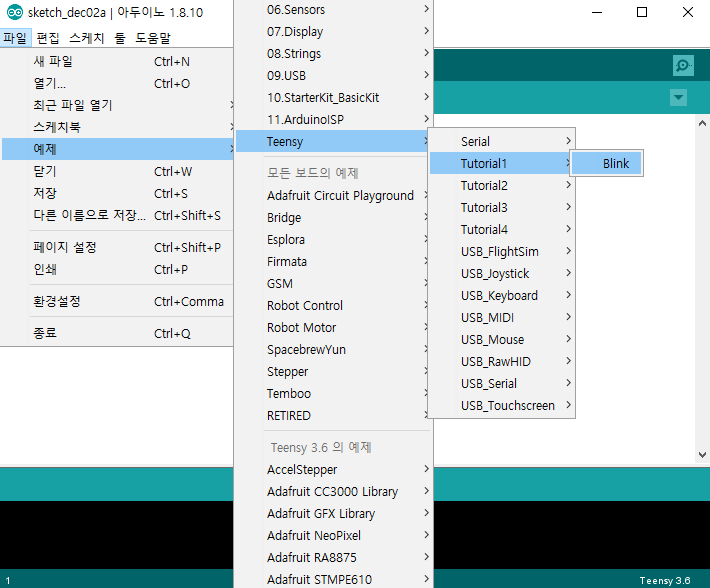
Task: Select 새 파일 menu entry
Action: click(118, 61)
